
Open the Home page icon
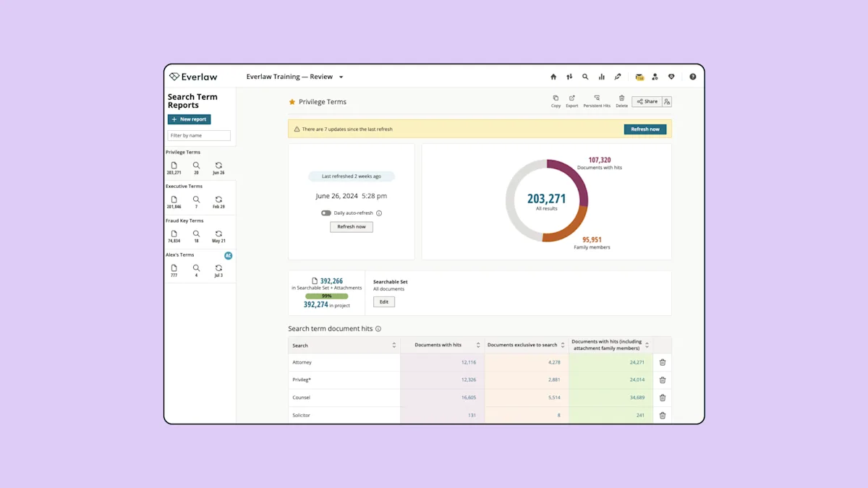pyautogui.click(x=553, y=77)
